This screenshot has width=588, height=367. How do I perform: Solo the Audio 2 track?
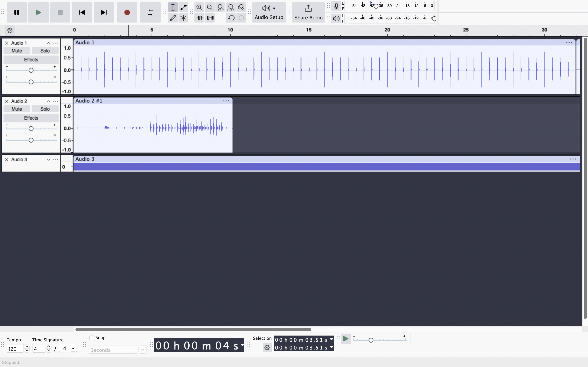click(x=45, y=109)
